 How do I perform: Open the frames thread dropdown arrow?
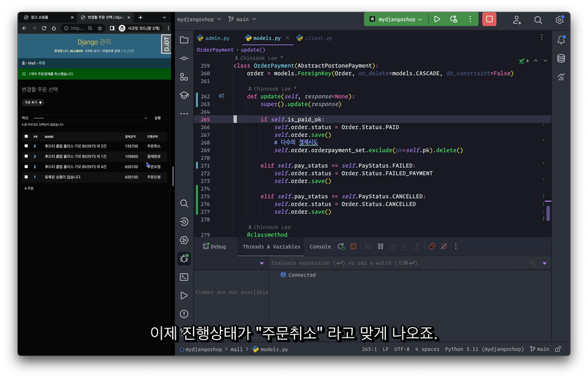[x=262, y=263]
